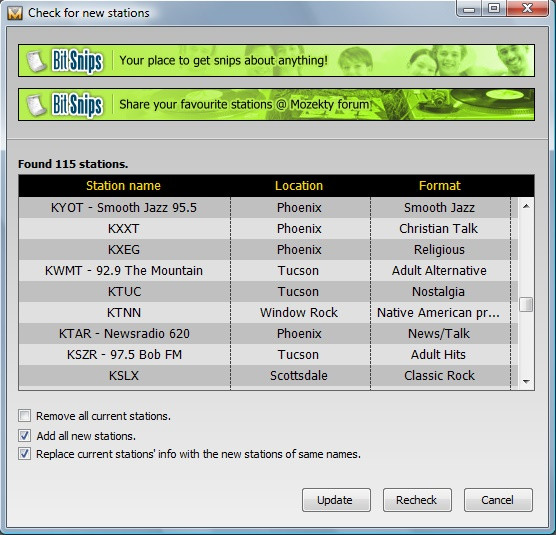
Task: Uncheck 'Add all new stations' checkbox
Action: coord(24,435)
